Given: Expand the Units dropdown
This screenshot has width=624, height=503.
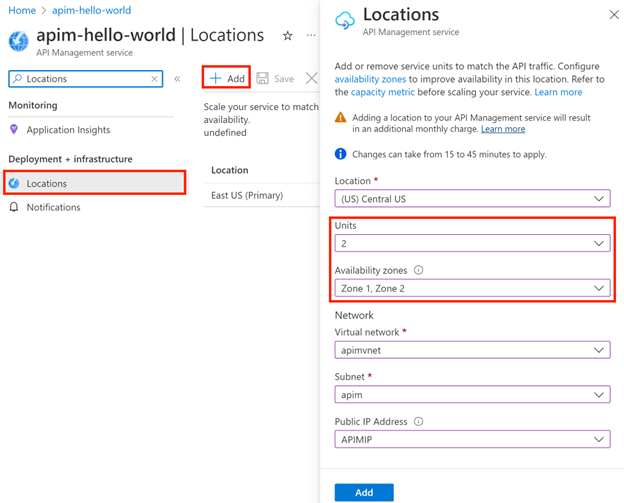Looking at the screenshot, I should coord(472,243).
